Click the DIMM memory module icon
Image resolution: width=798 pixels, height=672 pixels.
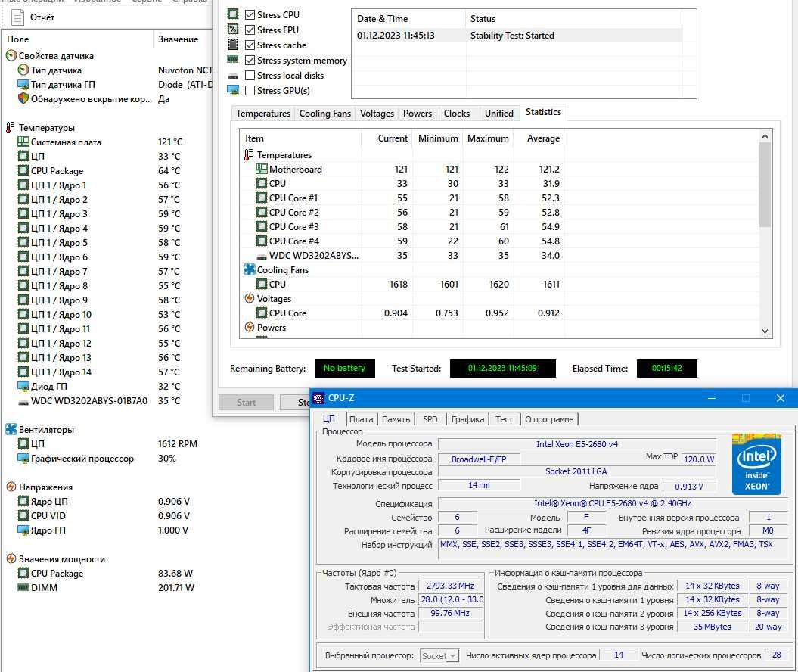tap(23, 587)
